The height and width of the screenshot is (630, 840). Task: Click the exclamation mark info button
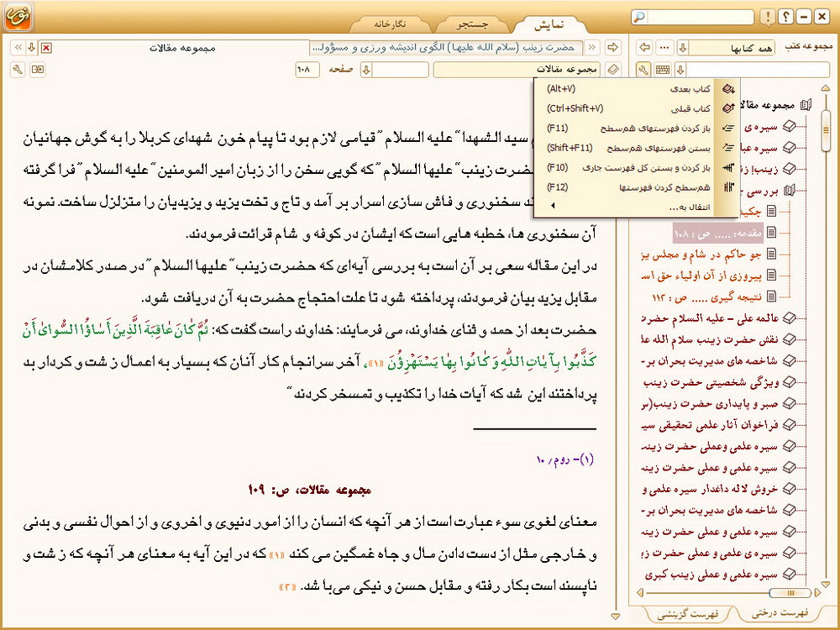pos(767,17)
